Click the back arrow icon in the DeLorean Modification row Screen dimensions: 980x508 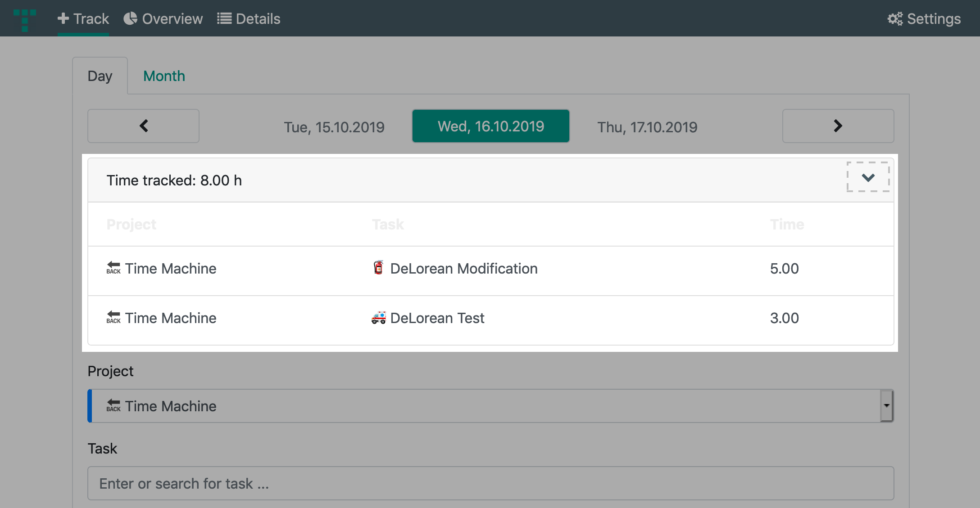tap(113, 268)
